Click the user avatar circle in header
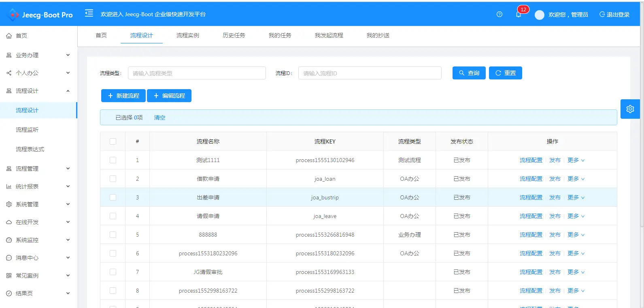The image size is (644, 308). tap(540, 15)
